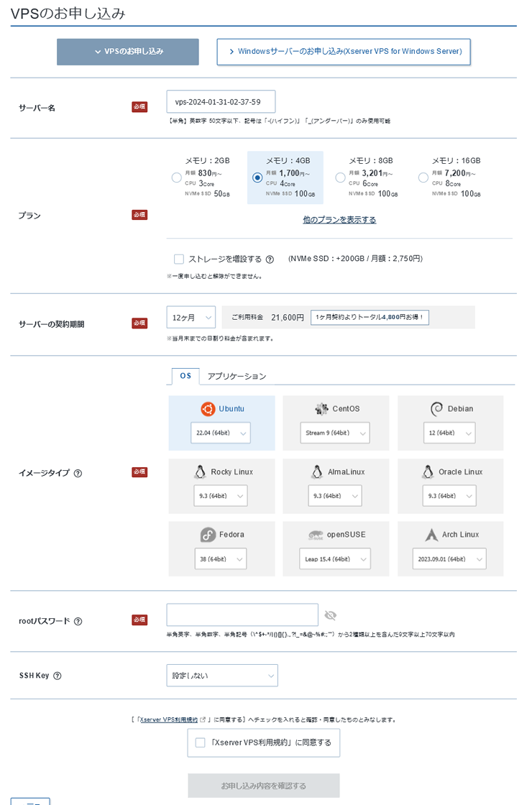Click the openSUSE chameleon icon

pyautogui.click(x=315, y=535)
